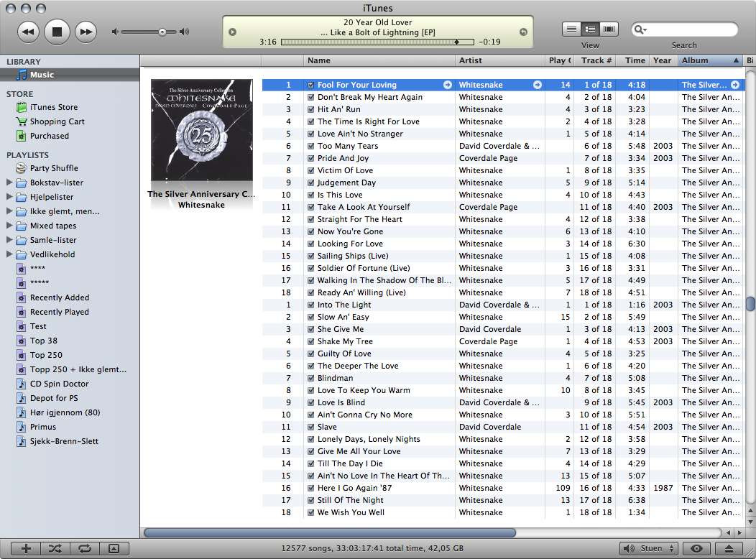Open the CD Spin Doctor playlist
Screen dimensions: 756x559
point(59,384)
